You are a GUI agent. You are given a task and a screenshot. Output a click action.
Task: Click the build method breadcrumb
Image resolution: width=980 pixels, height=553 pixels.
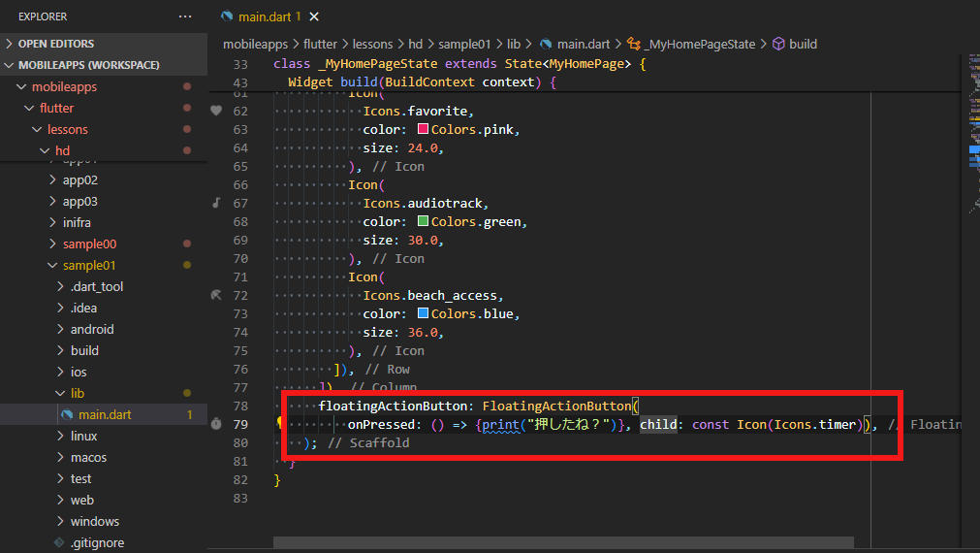pyautogui.click(x=803, y=44)
